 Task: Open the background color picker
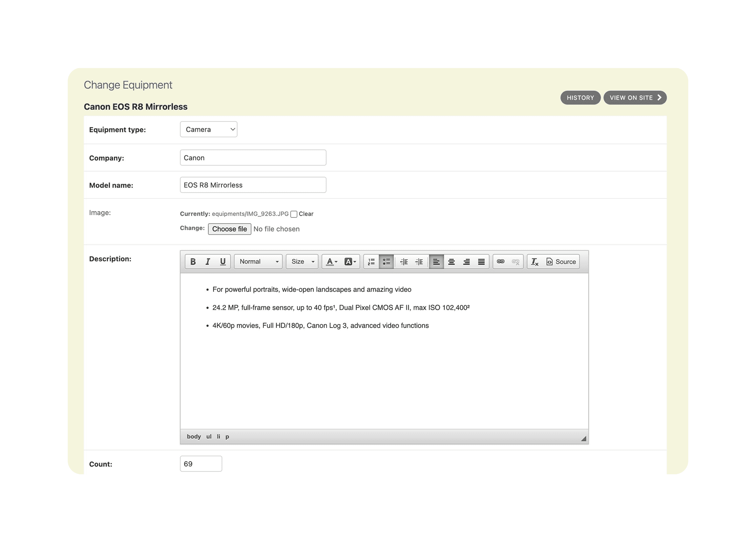click(x=350, y=262)
